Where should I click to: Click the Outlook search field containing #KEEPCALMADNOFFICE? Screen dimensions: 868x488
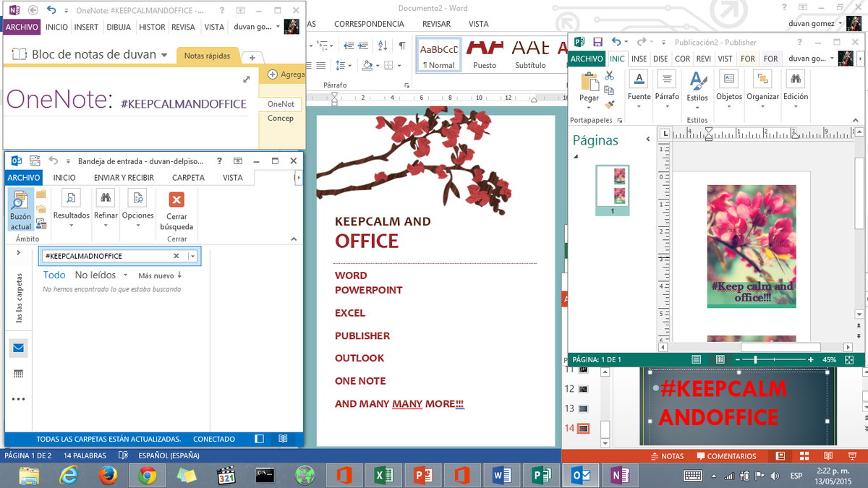pyautogui.click(x=106, y=256)
